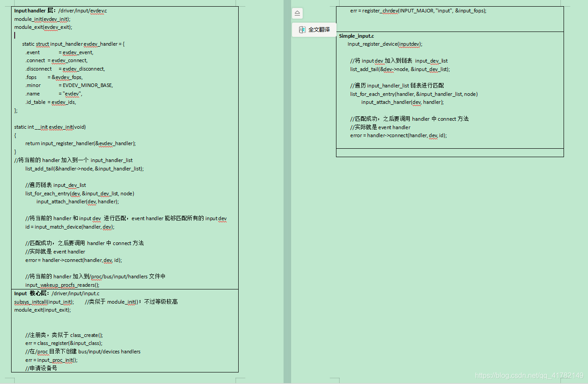Screen dimensions: 588x384
Task: Click "Input_register_device(inputdev);" line
Action: [x=385, y=44]
